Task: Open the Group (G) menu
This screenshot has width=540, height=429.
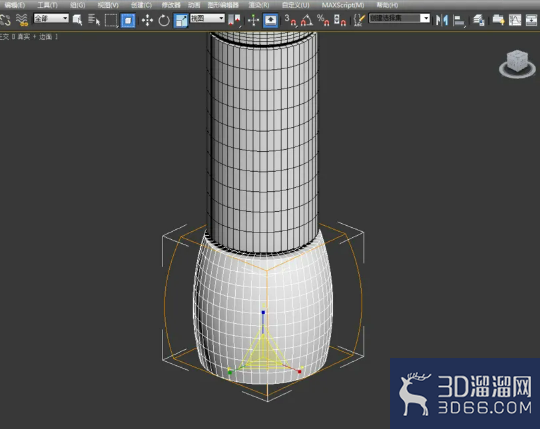Action: (77, 5)
